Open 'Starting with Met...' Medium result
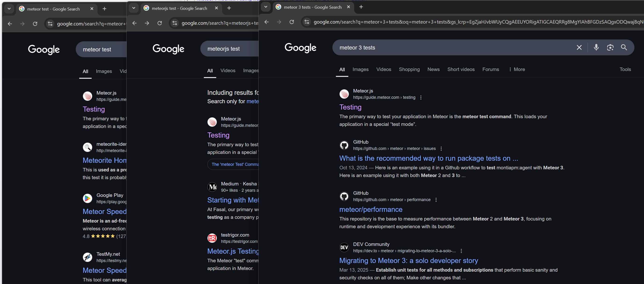Screen dimensions: 644x284 (x=233, y=200)
